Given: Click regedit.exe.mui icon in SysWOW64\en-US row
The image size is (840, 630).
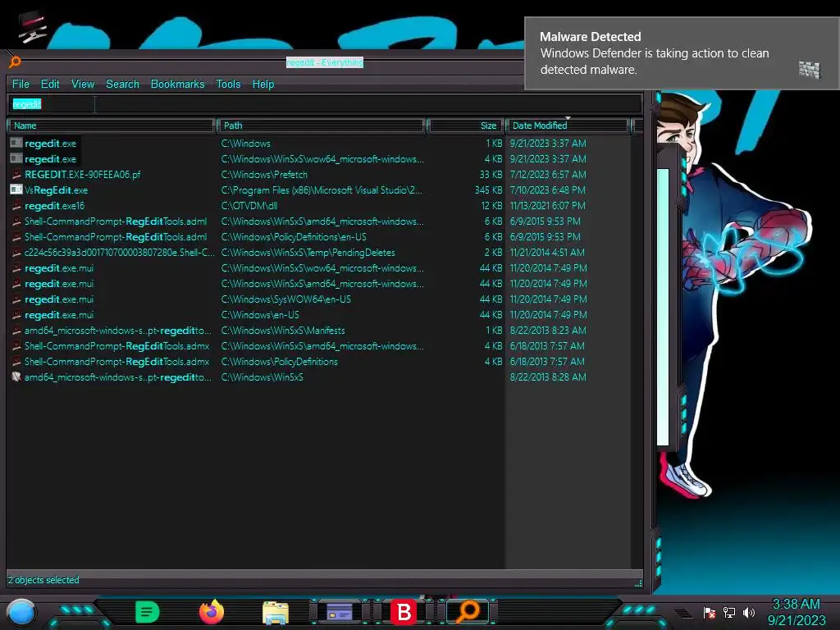Looking at the screenshot, I should pyautogui.click(x=16, y=299).
